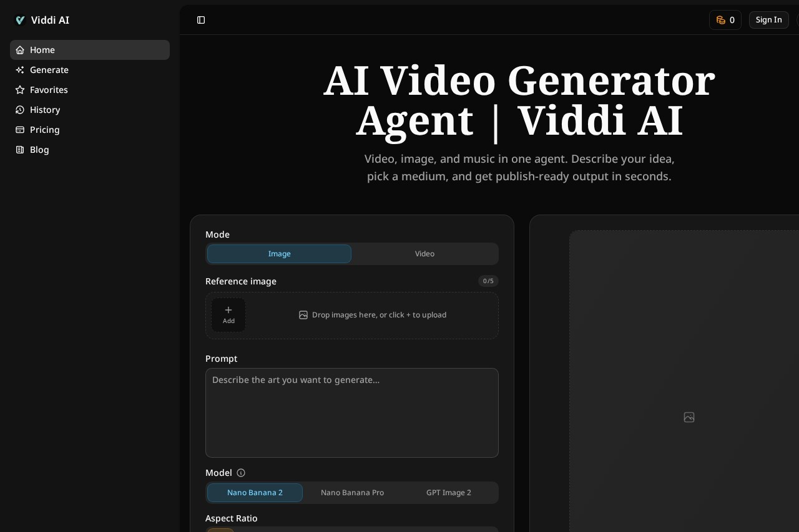Click the Generate sparkles icon
The height and width of the screenshot is (532, 799).
click(x=20, y=70)
